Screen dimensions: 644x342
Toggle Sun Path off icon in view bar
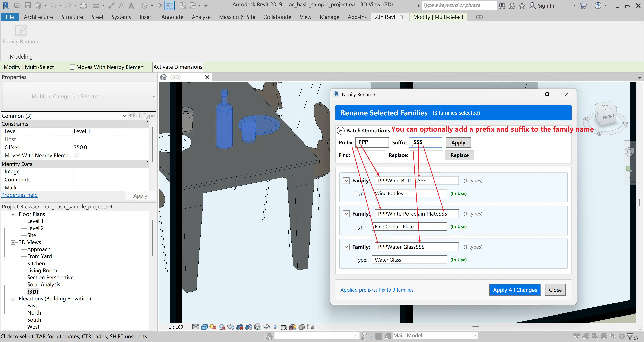(x=213, y=327)
